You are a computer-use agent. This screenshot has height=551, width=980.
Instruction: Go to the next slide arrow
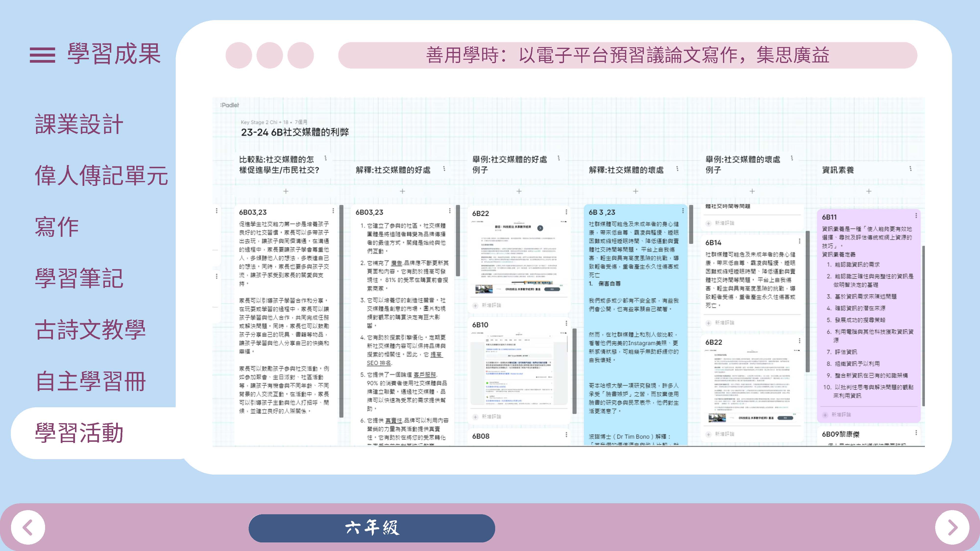point(952,527)
